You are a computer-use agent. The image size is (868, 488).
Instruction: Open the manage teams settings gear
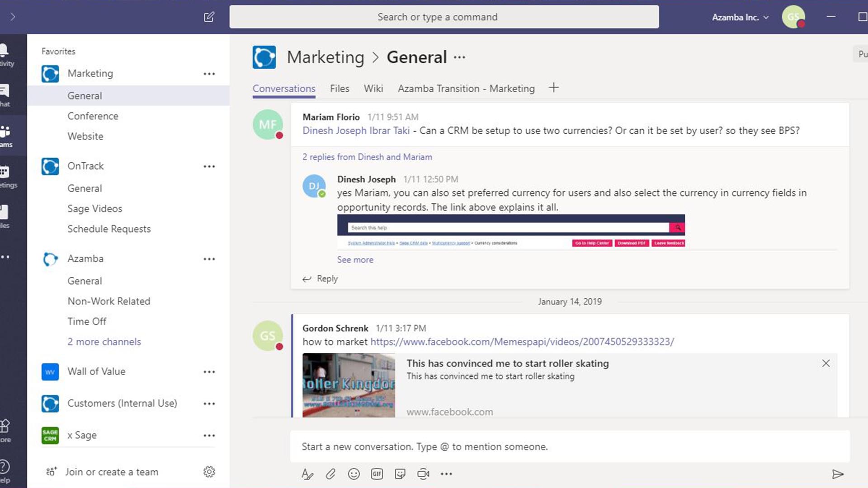point(209,472)
